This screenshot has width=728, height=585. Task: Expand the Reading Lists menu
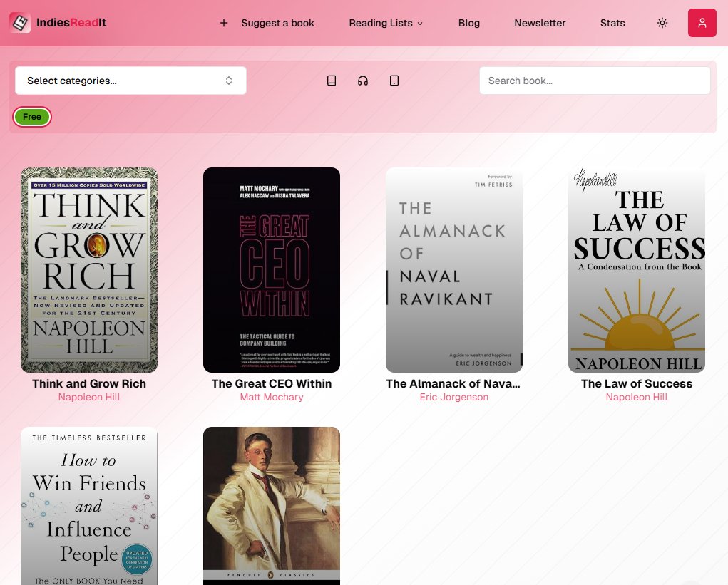coord(386,23)
